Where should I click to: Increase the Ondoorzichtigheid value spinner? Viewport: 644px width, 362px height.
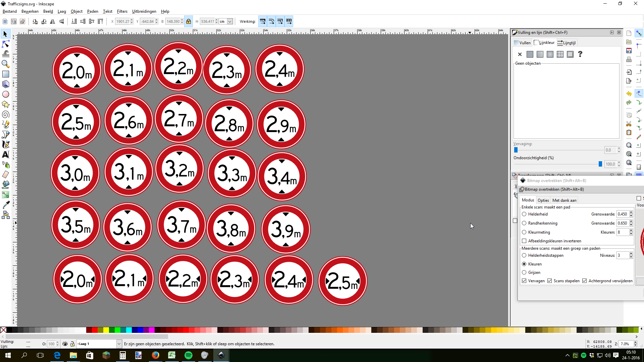pos(619,163)
